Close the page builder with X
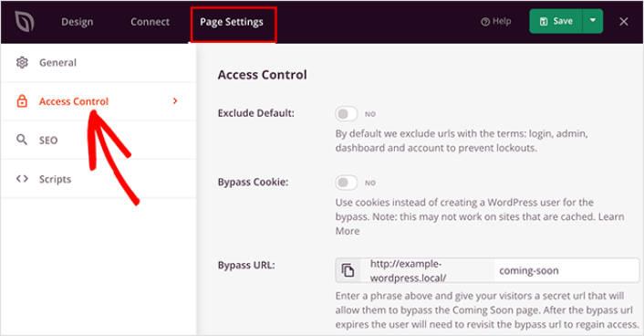 [623, 21]
